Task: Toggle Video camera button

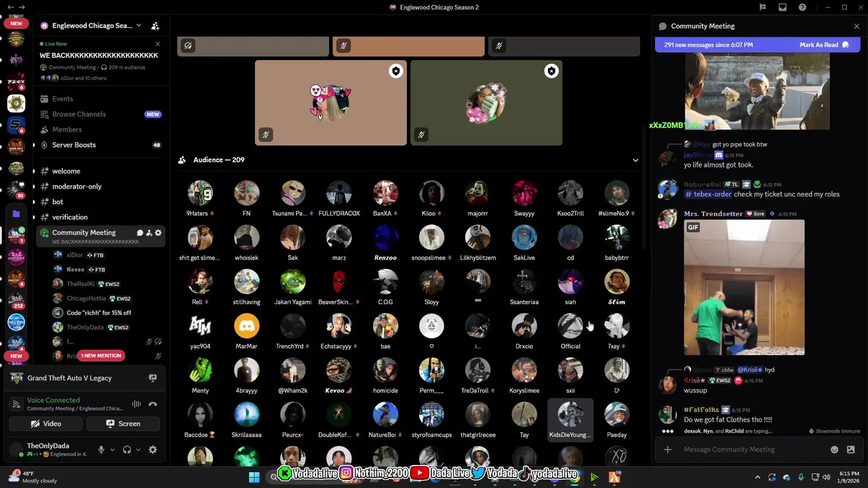Action: 46,424
